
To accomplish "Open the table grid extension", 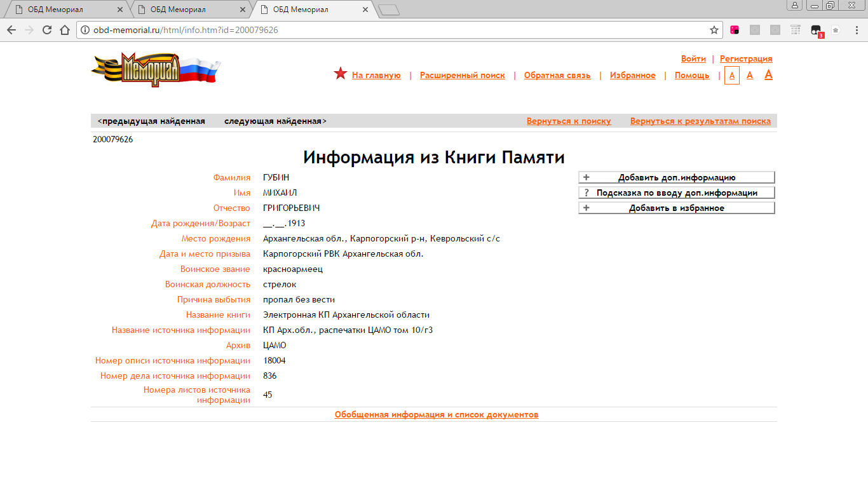I will pos(796,30).
